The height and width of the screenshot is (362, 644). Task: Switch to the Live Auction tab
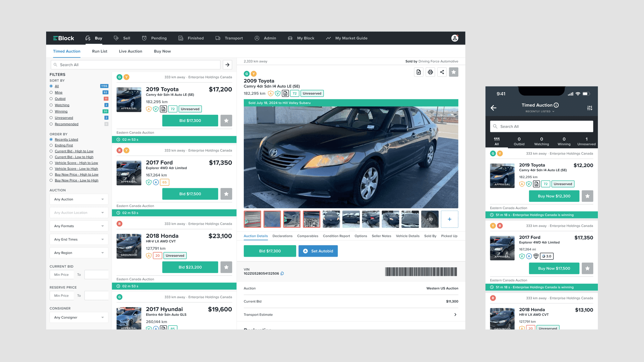tap(130, 51)
